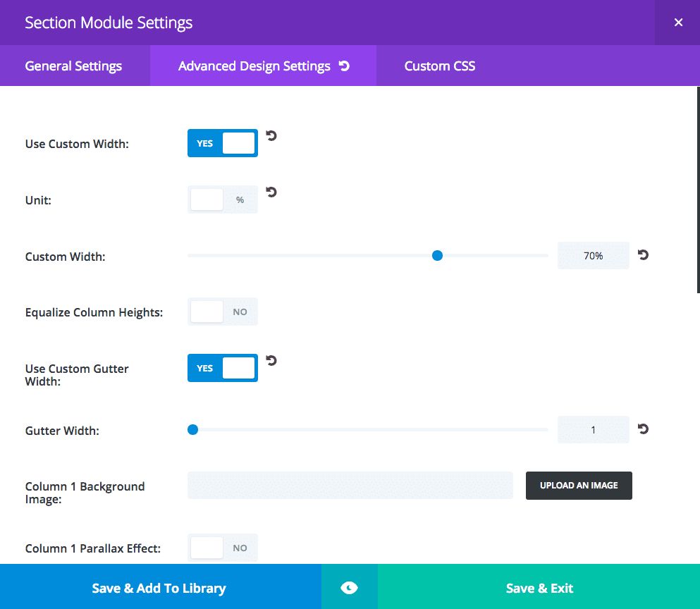This screenshot has height=609, width=700.
Task: Enable Equalize Column Heights toggle
Action: tap(223, 312)
